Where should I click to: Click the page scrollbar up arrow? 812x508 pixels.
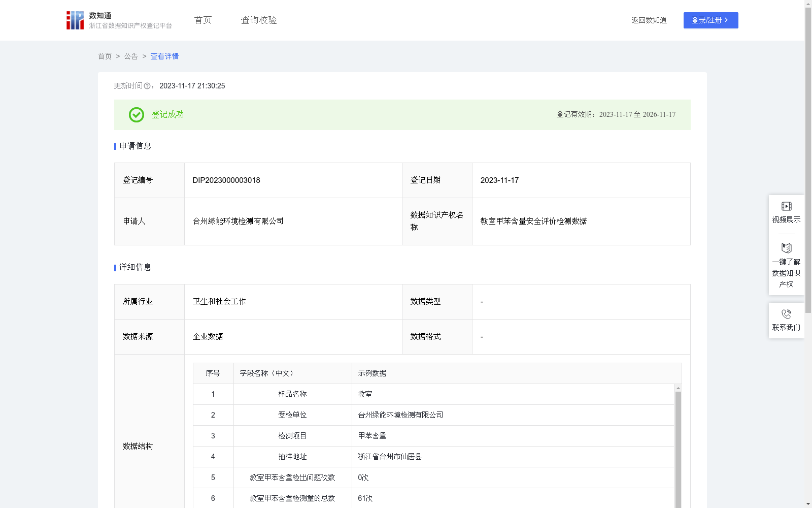[808, 4]
